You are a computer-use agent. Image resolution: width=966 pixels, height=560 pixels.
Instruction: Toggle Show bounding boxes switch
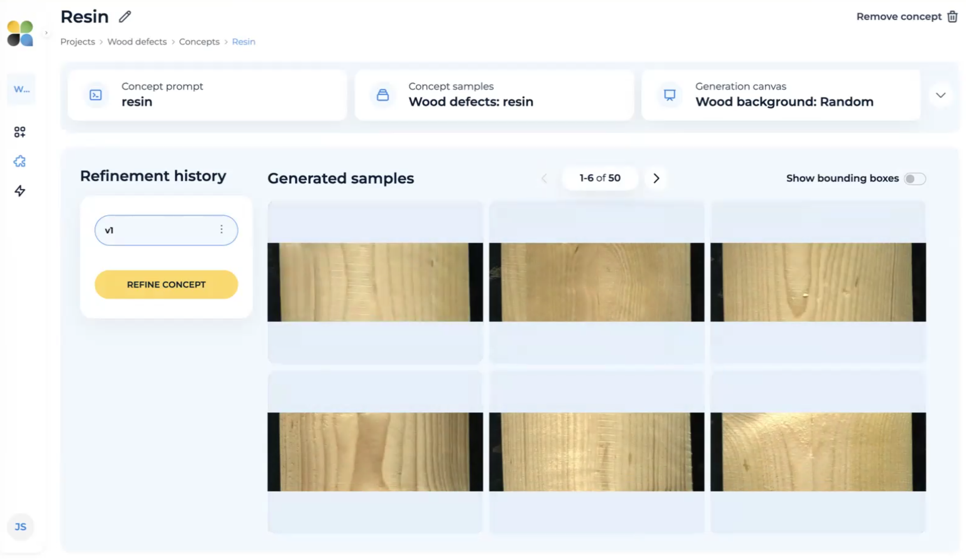click(x=914, y=179)
